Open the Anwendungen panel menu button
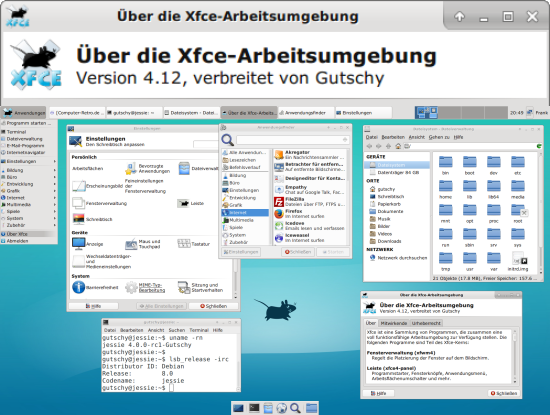 pos(24,113)
